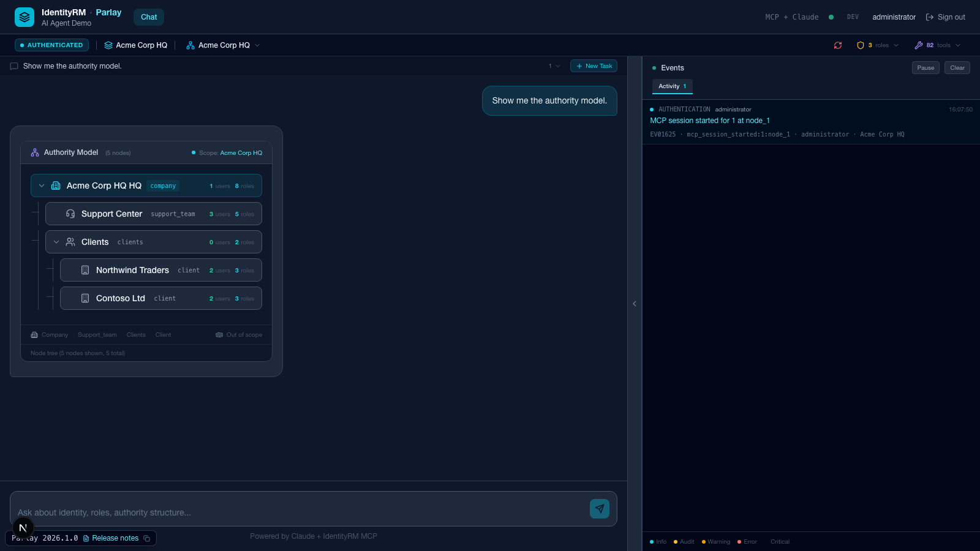
Task: Select the Northwind Traders row
Action: [x=161, y=270]
